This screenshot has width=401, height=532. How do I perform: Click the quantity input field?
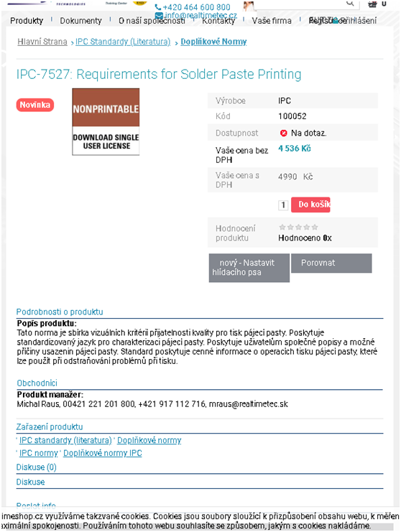coord(283,205)
